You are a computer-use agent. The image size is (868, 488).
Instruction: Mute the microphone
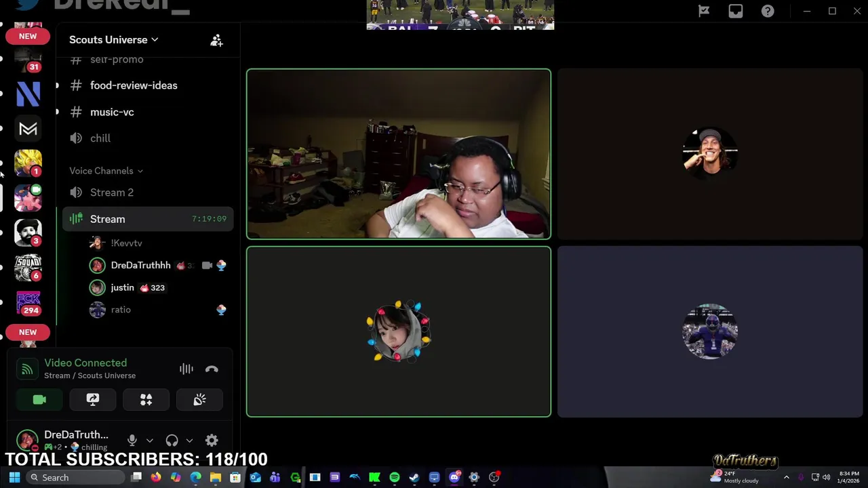click(132, 441)
